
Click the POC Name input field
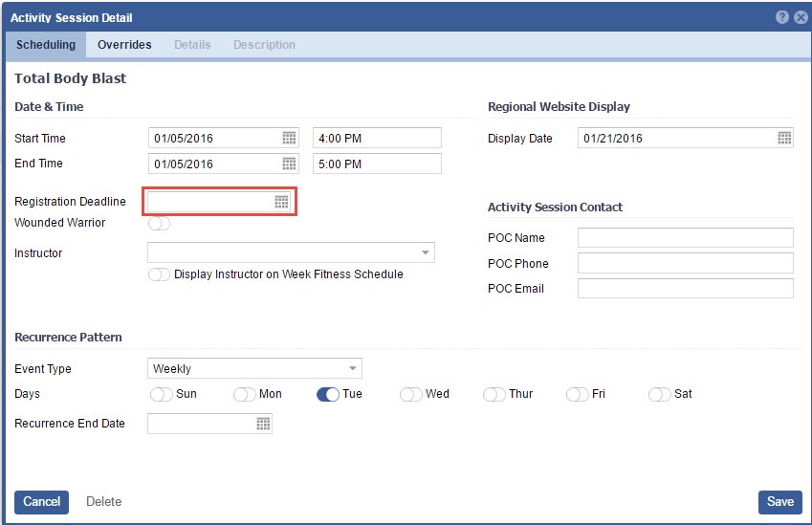click(685, 238)
